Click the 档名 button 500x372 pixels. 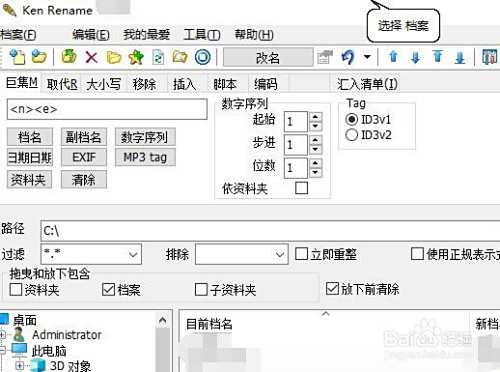pyautogui.click(x=30, y=137)
